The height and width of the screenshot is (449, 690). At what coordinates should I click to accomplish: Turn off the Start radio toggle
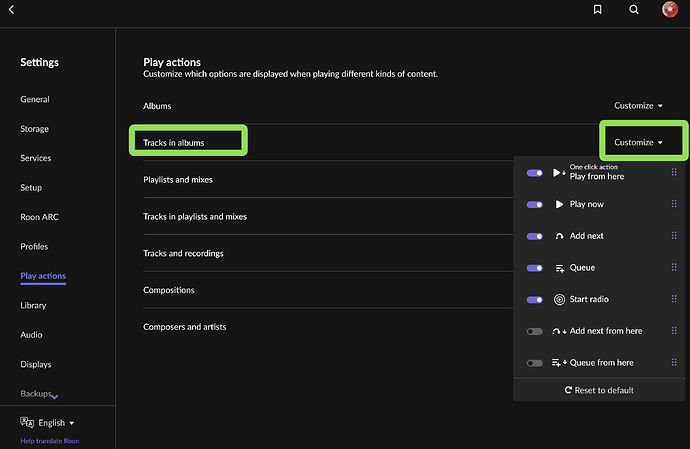[534, 299]
